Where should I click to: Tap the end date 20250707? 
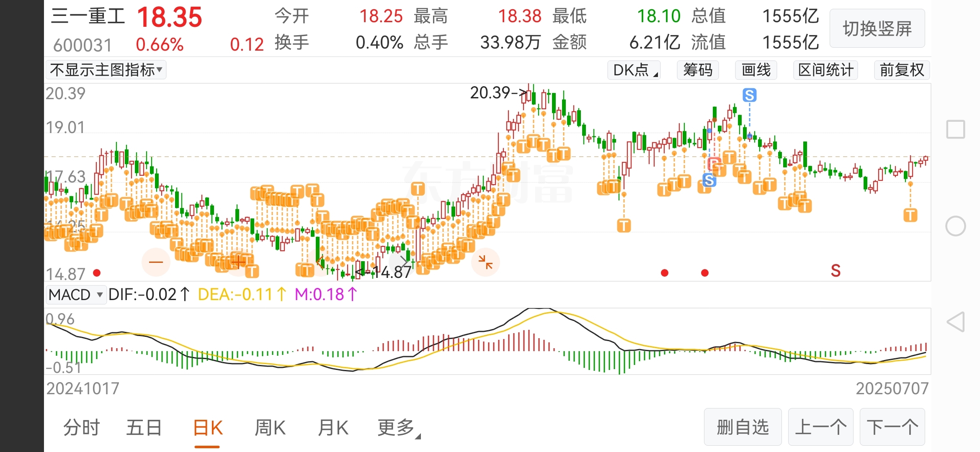point(892,388)
